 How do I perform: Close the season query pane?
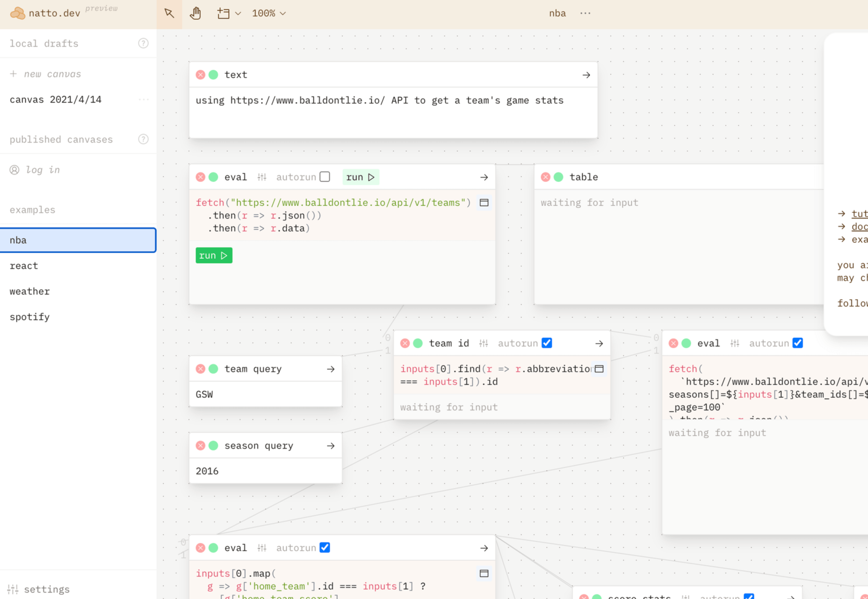pyautogui.click(x=201, y=446)
